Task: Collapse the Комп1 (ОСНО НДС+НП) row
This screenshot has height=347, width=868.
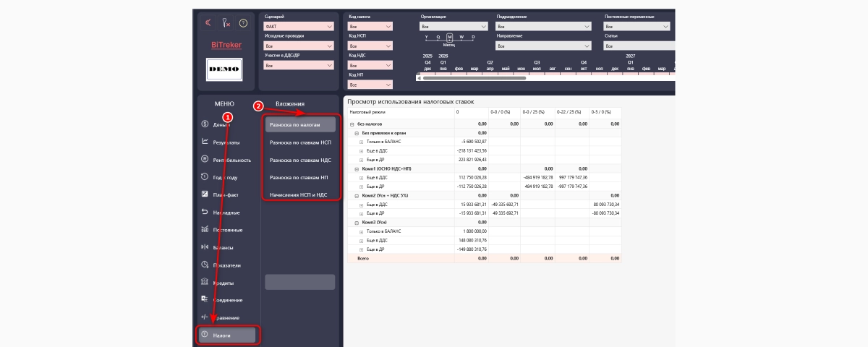Action: (357, 168)
